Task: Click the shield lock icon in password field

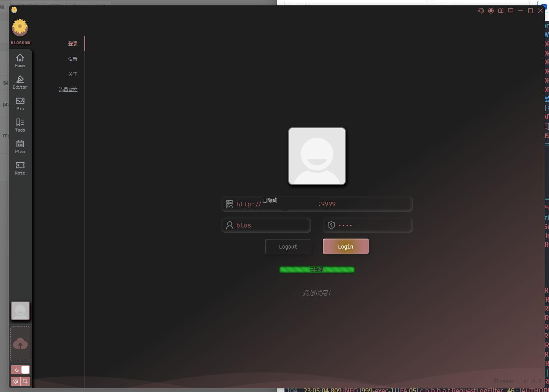Action: pos(331,225)
